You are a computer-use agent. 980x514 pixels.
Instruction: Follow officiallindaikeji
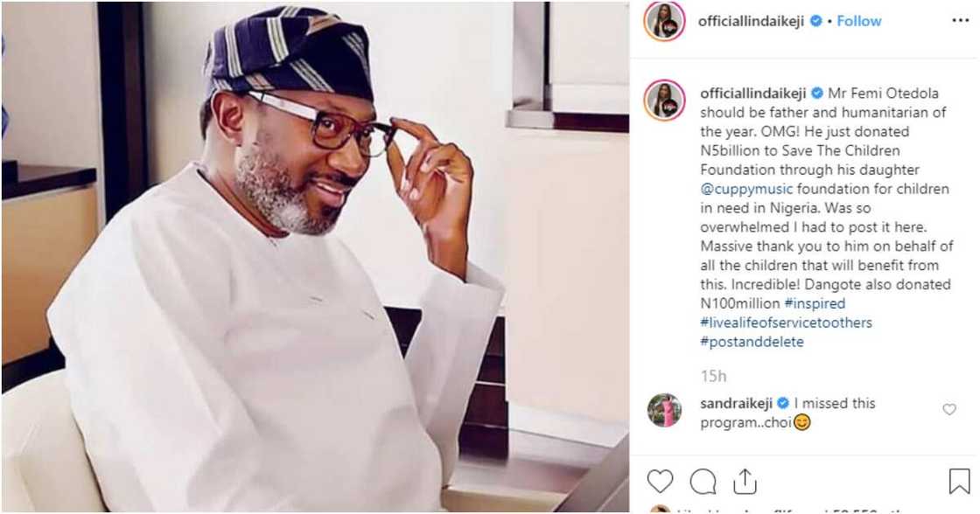pos(858,21)
